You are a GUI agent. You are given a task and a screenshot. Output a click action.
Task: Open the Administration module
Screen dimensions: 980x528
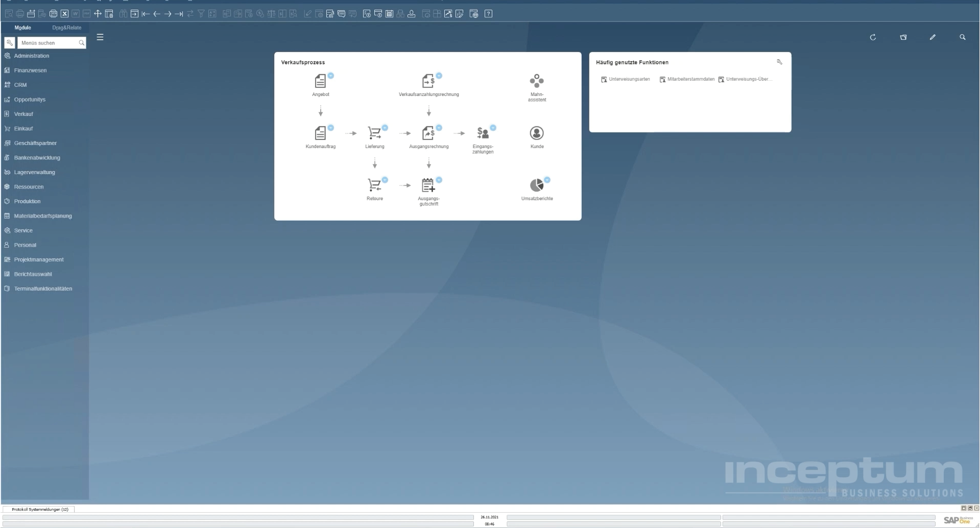(32, 56)
